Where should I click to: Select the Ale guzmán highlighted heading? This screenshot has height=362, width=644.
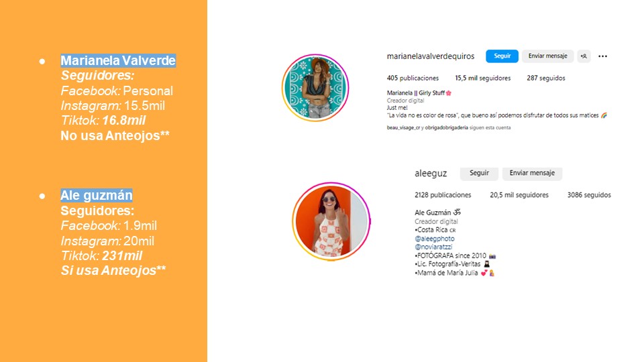pos(97,195)
